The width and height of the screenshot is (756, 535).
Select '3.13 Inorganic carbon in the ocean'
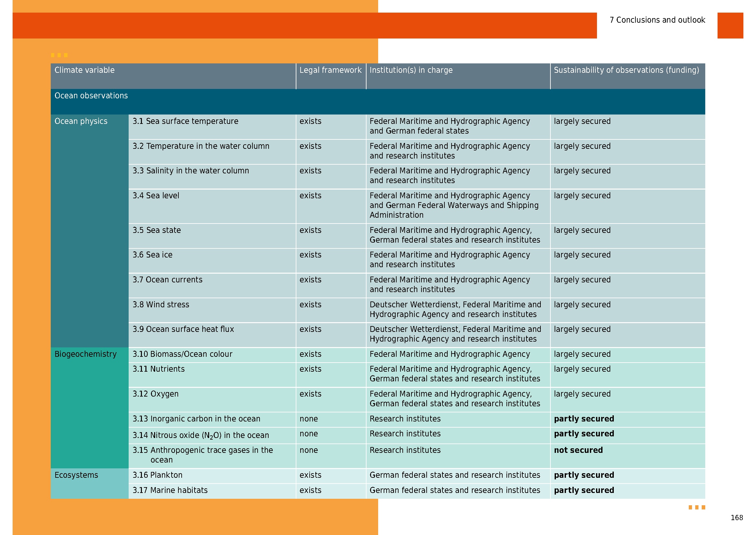point(196,419)
